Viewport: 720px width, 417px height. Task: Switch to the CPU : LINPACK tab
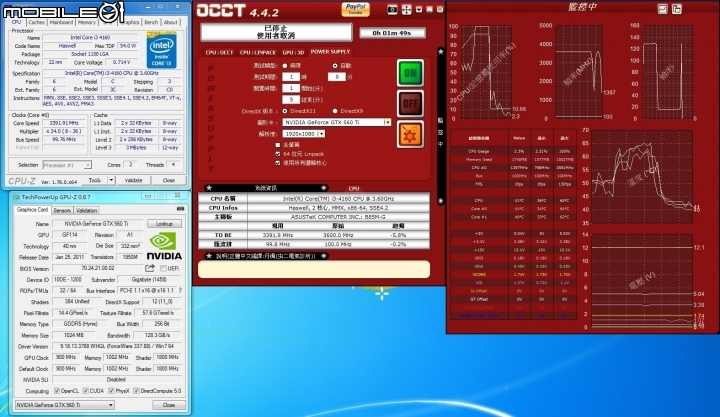tap(258, 52)
